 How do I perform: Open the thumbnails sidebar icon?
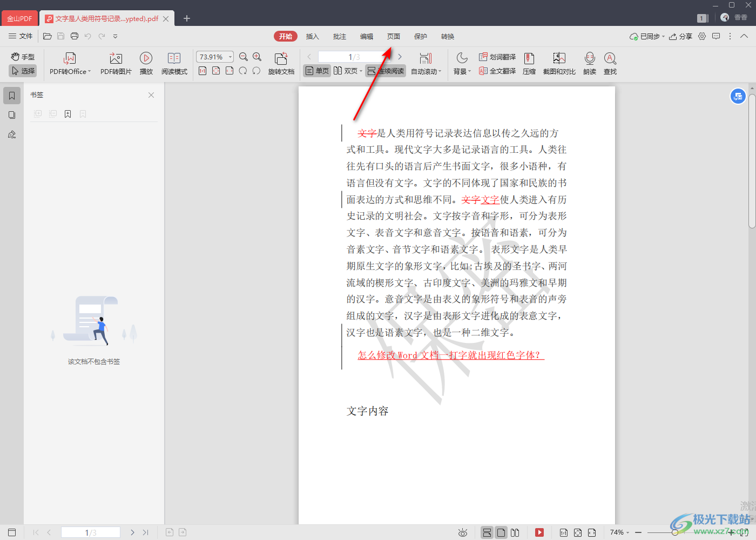tap(12, 115)
